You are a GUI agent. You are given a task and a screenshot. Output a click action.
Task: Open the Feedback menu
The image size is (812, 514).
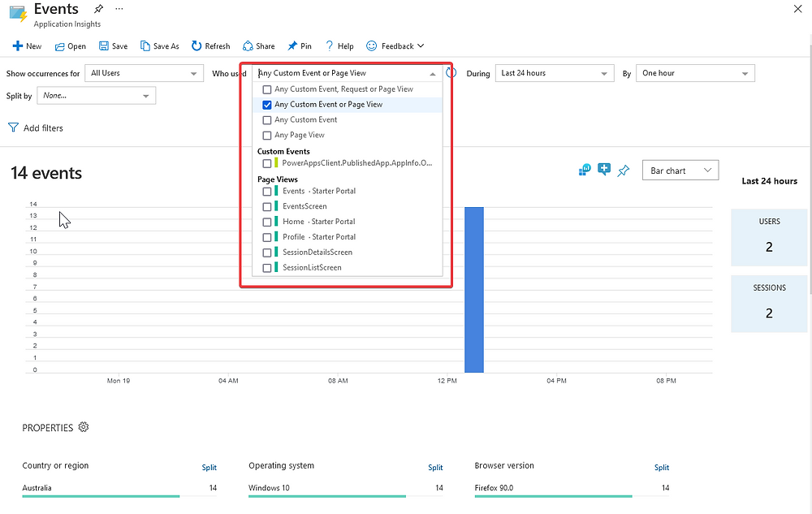tap(395, 46)
